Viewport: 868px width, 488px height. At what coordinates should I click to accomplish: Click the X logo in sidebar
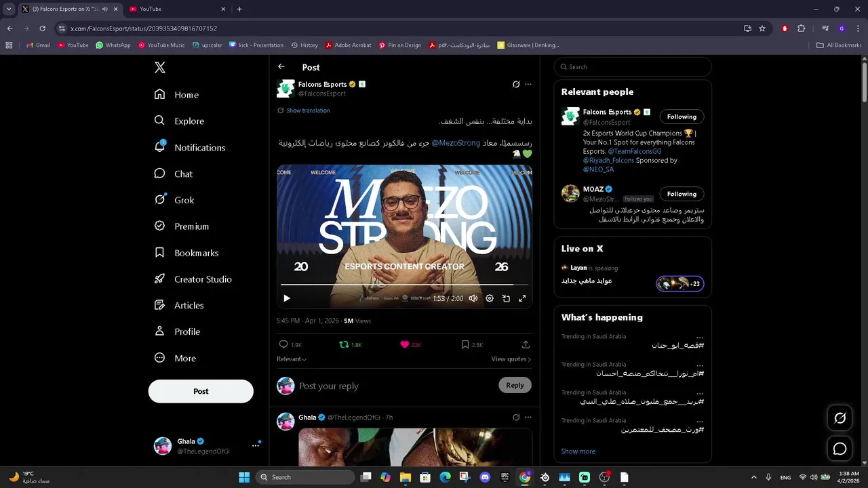coord(159,67)
